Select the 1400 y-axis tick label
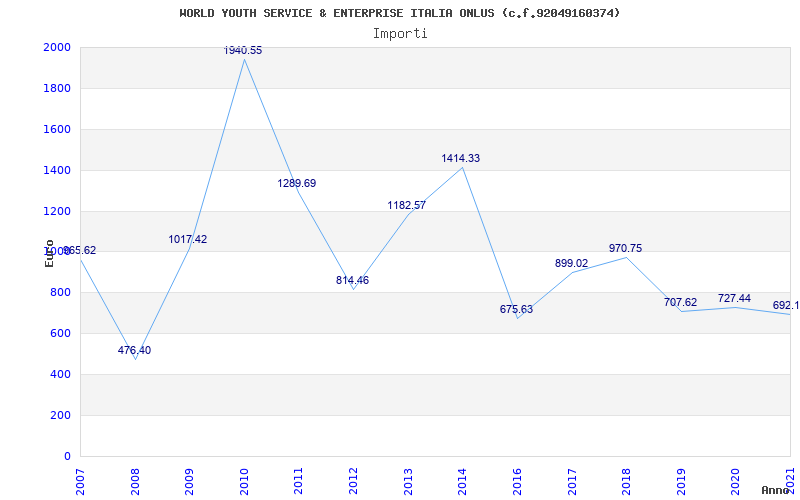The width and height of the screenshot is (800, 500). 57,170
